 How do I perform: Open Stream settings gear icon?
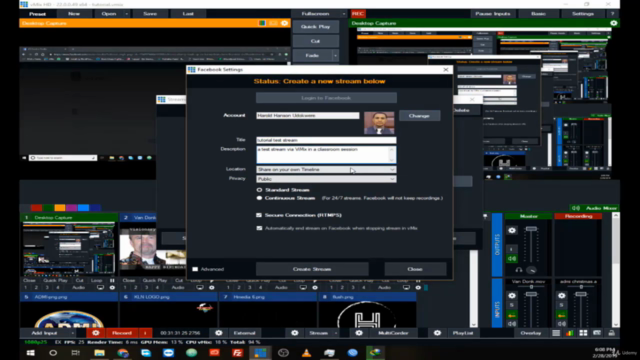(295, 333)
